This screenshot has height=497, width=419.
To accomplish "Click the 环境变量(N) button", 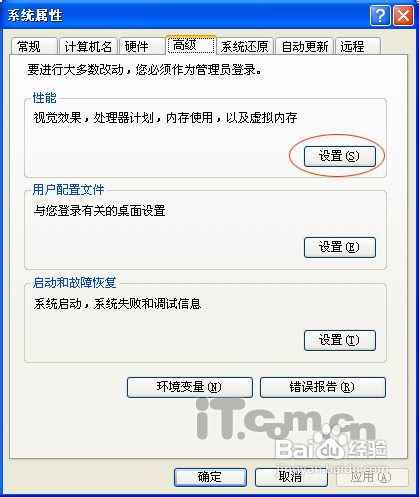I will pos(190,387).
